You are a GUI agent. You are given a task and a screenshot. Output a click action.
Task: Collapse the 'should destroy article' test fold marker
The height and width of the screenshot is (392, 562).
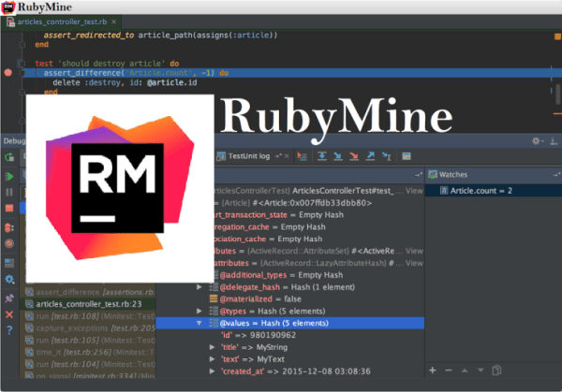pos(22,64)
